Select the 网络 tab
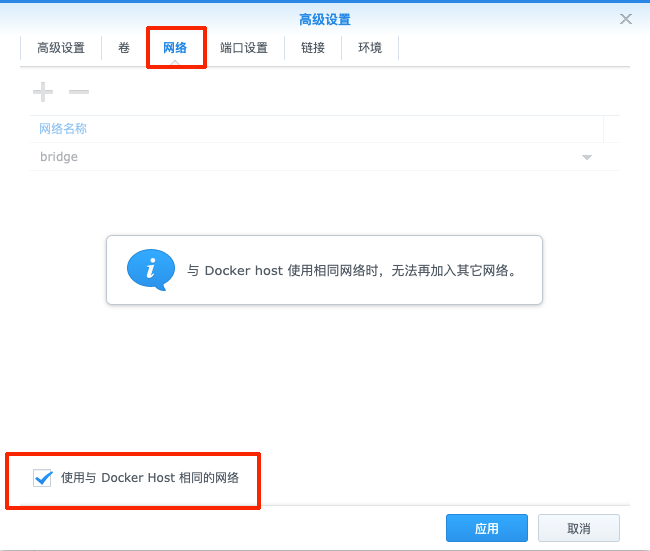Image resolution: width=650 pixels, height=551 pixels. [175, 48]
